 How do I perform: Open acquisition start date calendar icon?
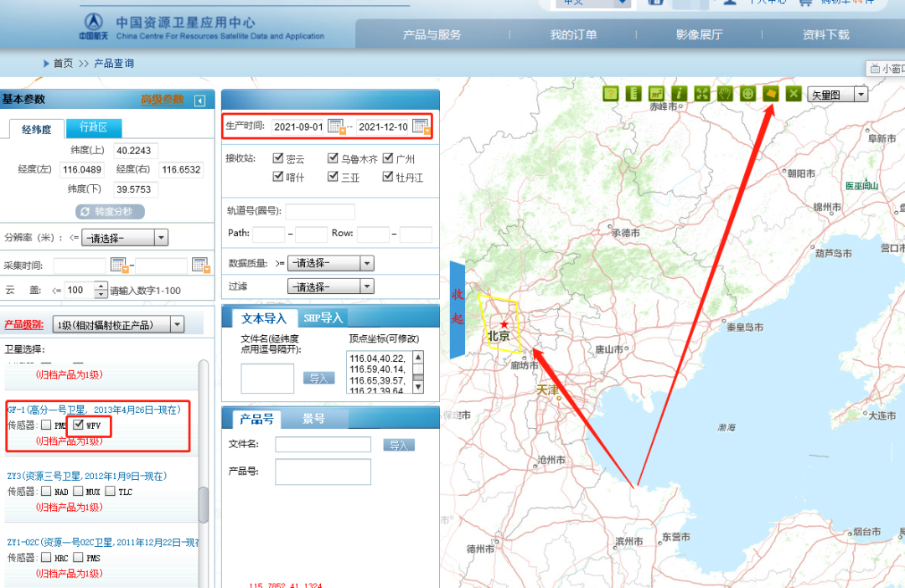[119, 265]
